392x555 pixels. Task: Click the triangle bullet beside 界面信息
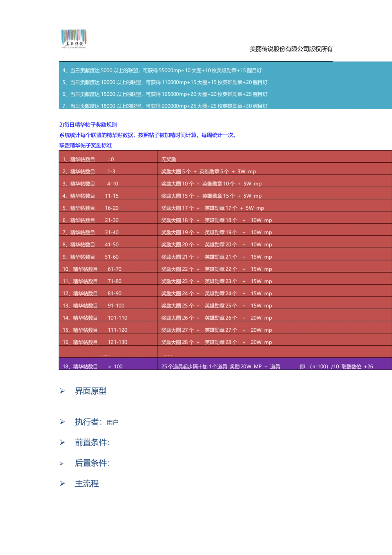62,391
